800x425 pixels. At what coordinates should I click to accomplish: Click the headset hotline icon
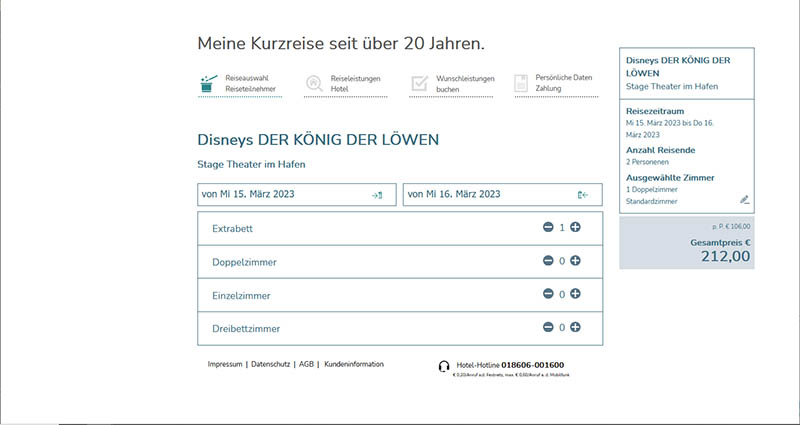(444, 366)
